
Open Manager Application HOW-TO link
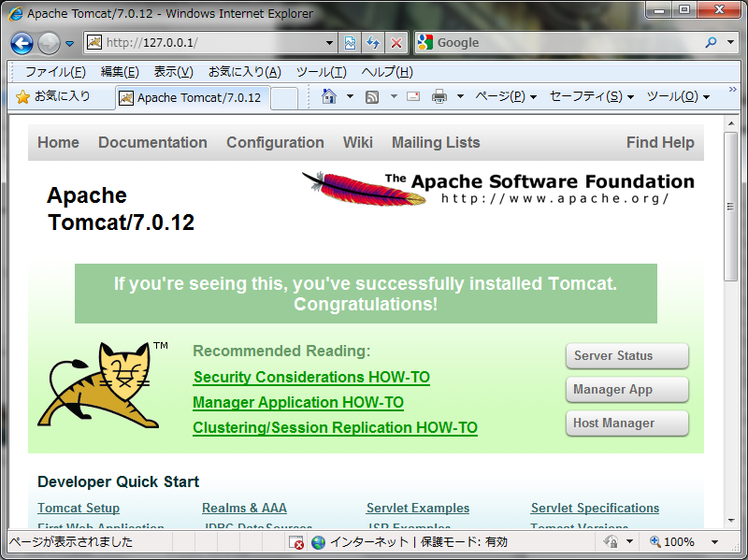pyautogui.click(x=298, y=403)
